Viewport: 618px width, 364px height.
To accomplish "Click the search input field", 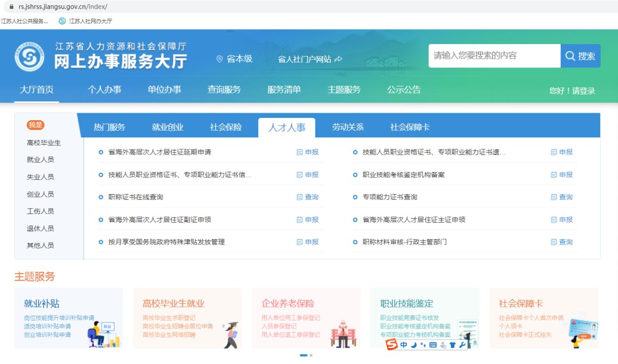I will coord(494,56).
